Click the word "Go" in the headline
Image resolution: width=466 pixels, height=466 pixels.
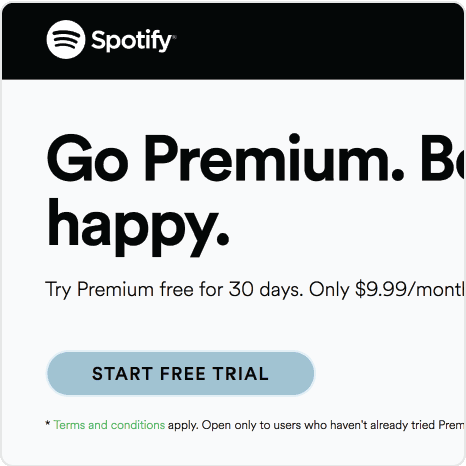coord(87,158)
